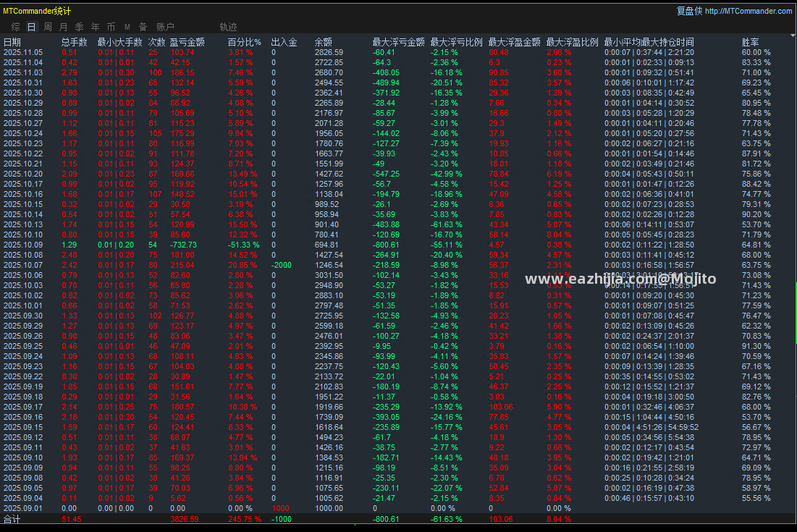Select the 2025.10.31 date row
Image resolution: width=797 pixels, height=532 pixels.
pos(23,83)
